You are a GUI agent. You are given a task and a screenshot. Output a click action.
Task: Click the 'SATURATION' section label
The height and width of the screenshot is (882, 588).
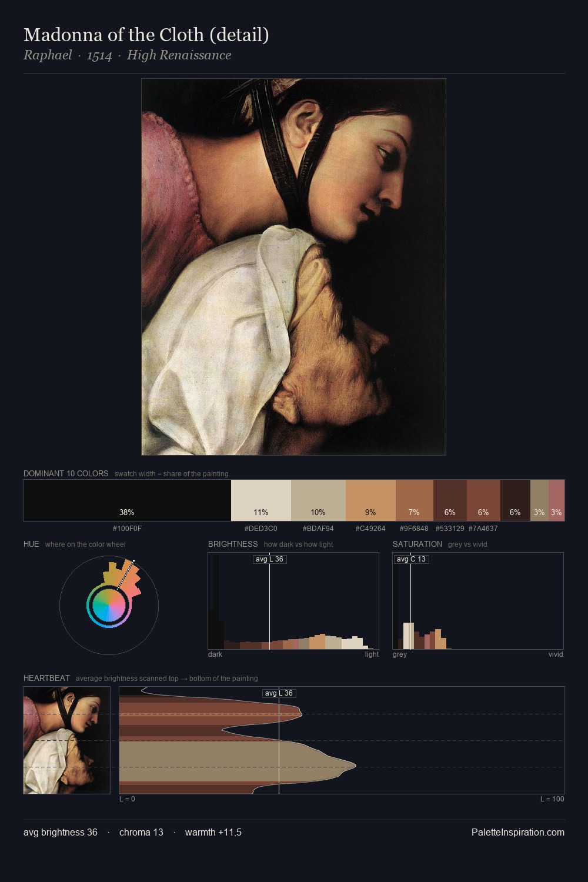[417, 544]
